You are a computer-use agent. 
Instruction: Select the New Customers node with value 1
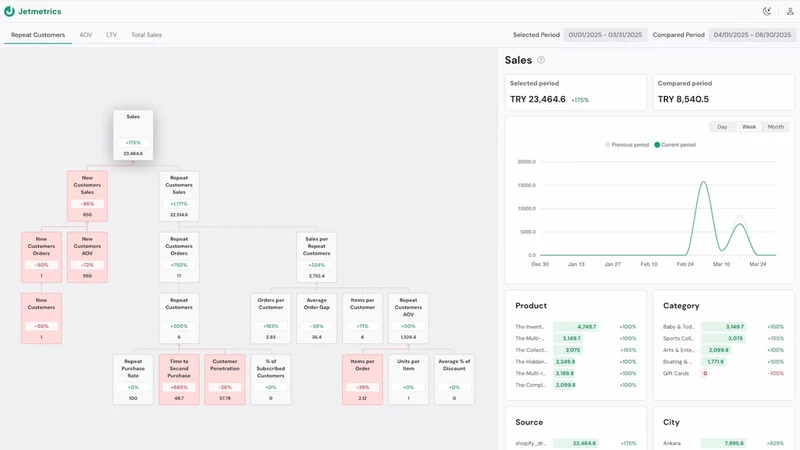click(x=41, y=318)
